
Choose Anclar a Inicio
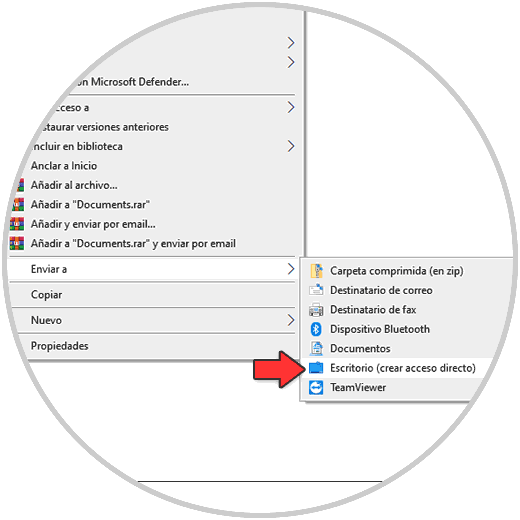pos(64,166)
